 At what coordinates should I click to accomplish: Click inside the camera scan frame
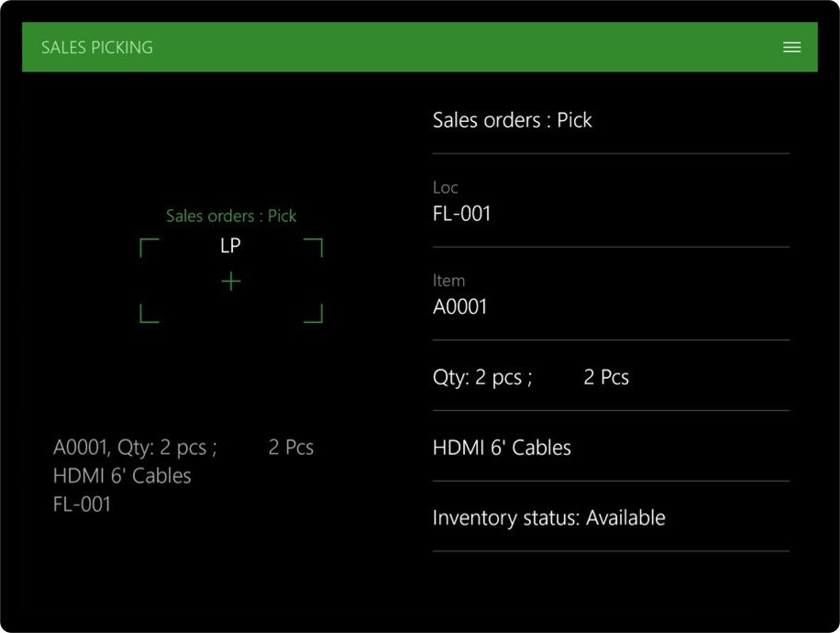pyautogui.click(x=231, y=282)
